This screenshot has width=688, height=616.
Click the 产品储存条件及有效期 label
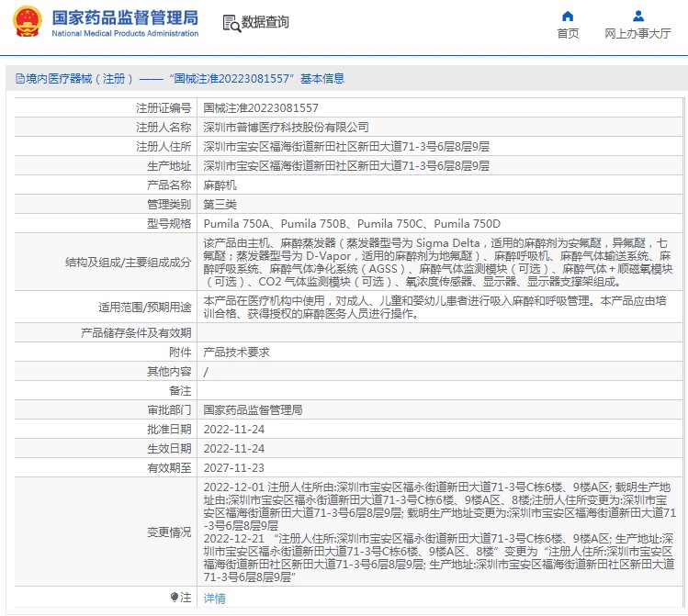(x=136, y=332)
